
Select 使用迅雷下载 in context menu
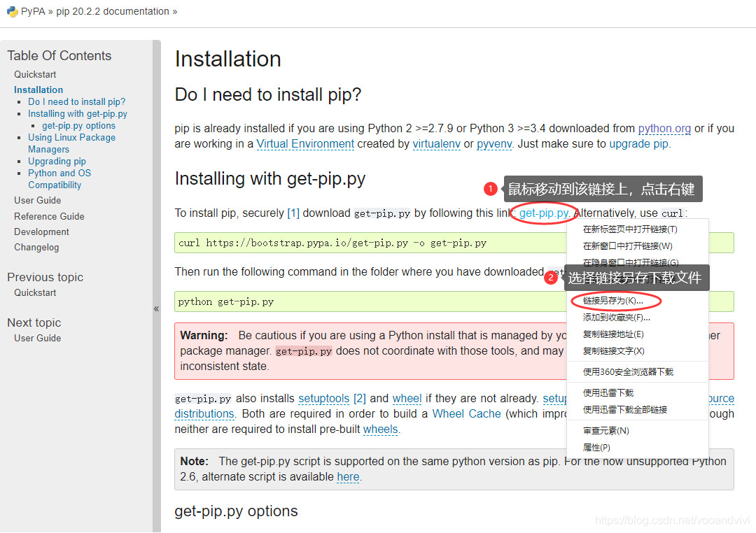(608, 393)
